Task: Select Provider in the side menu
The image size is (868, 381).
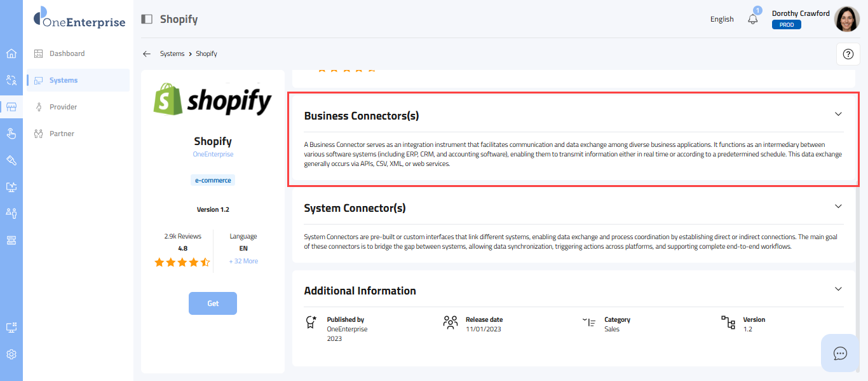Action: click(x=63, y=107)
